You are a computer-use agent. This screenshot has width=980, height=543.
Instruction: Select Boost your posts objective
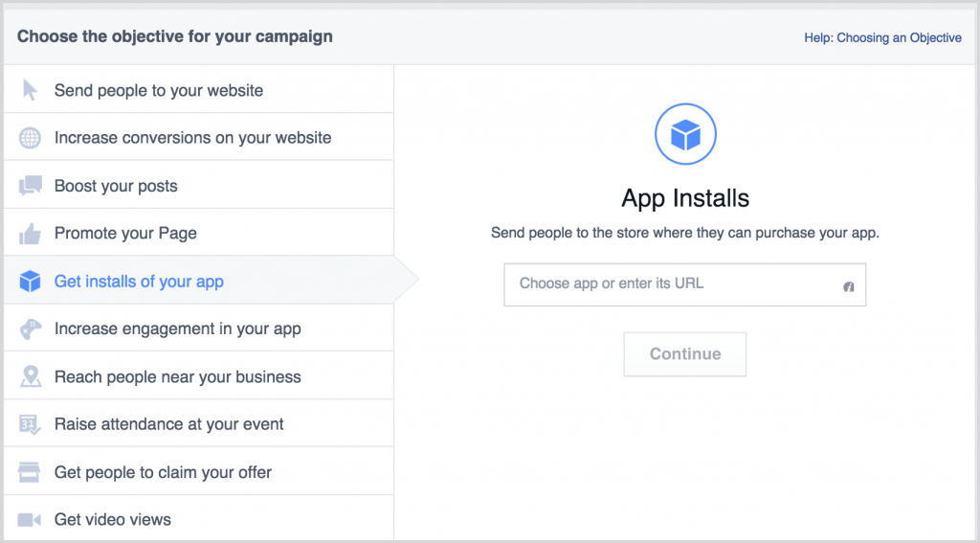click(x=199, y=185)
